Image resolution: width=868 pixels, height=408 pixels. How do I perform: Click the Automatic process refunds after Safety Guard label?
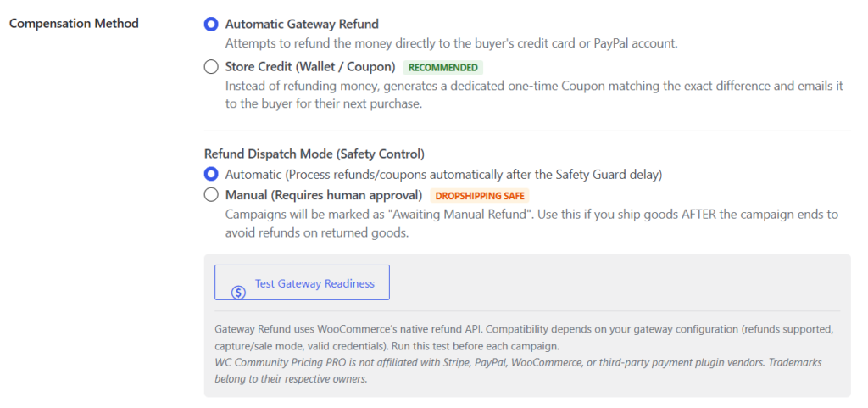pyautogui.click(x=443, y=175)
